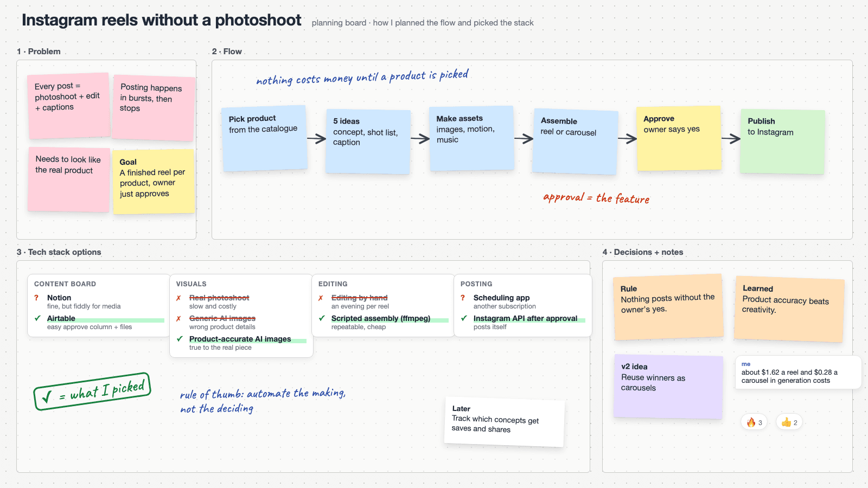Click the green check mark beside Airtable
Image resolution: width=868 pixels, height=488 pixels.
point(37,318)
